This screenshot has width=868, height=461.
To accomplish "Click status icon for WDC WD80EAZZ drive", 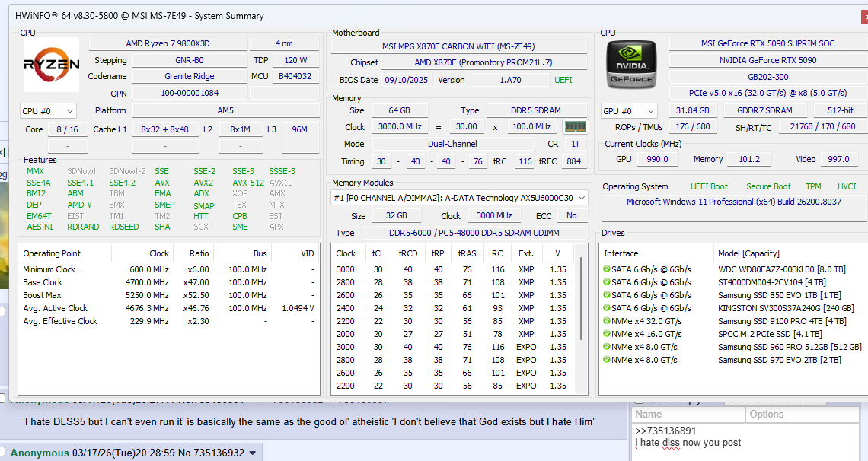I will (x=607, y=269).
